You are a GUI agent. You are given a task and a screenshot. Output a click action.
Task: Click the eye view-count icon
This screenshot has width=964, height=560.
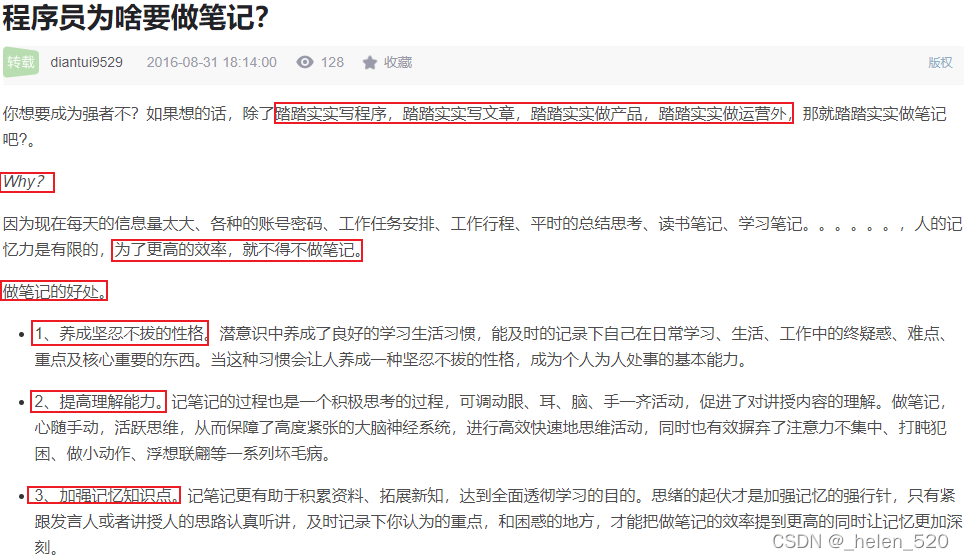(305, 62)
